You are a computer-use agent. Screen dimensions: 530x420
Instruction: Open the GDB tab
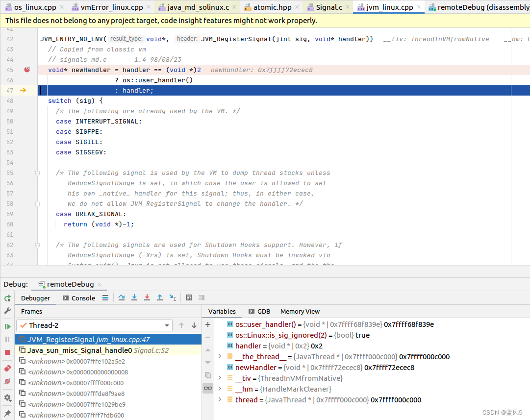(259, 312)
